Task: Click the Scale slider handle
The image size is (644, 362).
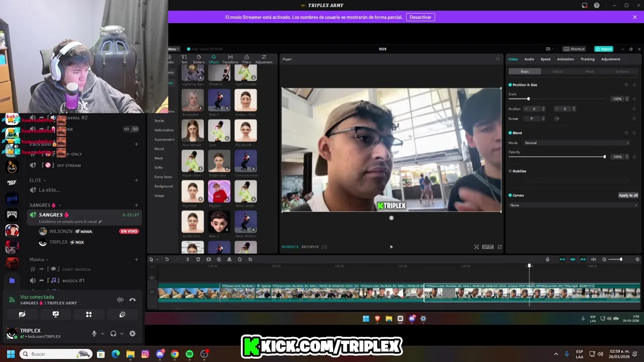Action: pyautogui.click(x=528, y=99)
